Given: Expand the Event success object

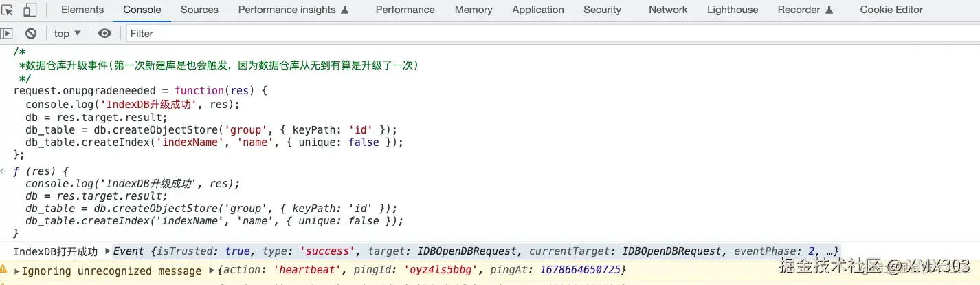Looking at the screenshot, I should (107, 251).
